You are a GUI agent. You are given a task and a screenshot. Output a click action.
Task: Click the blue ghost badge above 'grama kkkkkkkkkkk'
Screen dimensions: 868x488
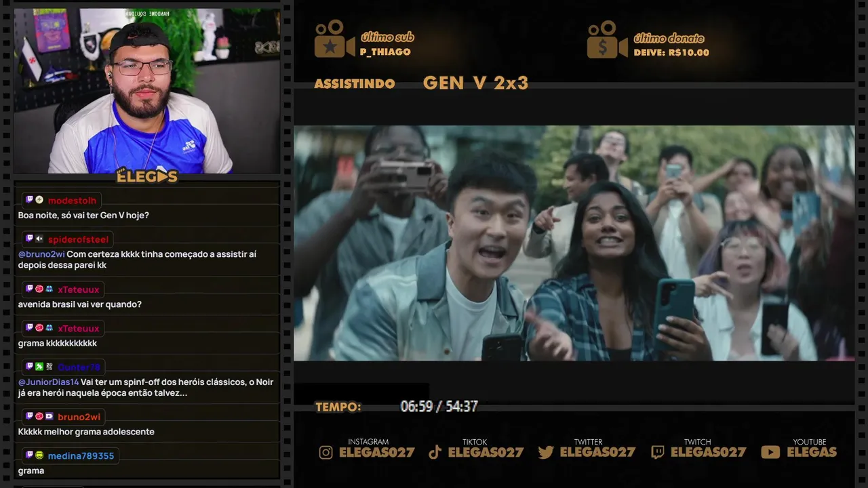50,328
